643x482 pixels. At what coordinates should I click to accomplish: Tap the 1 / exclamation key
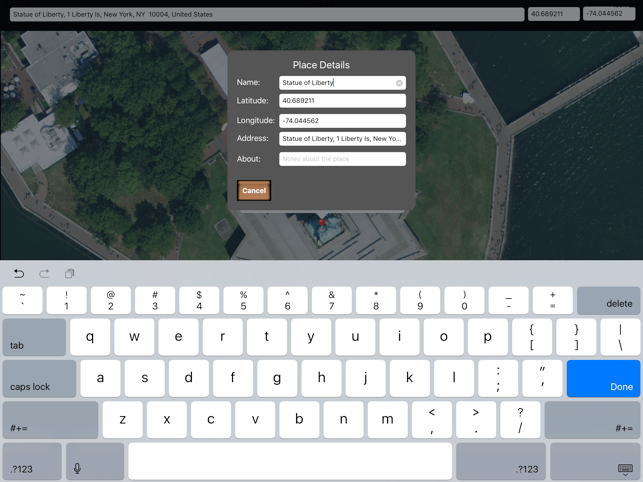(66, 300)
